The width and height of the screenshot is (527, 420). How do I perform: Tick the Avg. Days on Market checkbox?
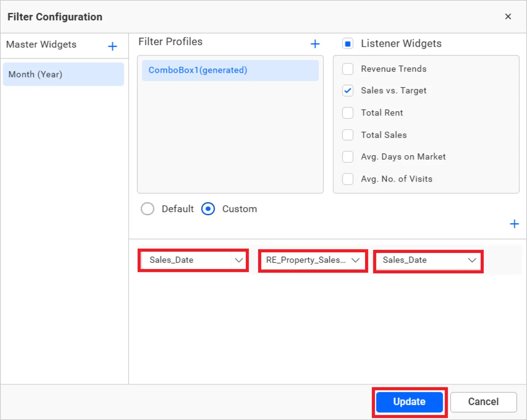[x=348, y=157]
